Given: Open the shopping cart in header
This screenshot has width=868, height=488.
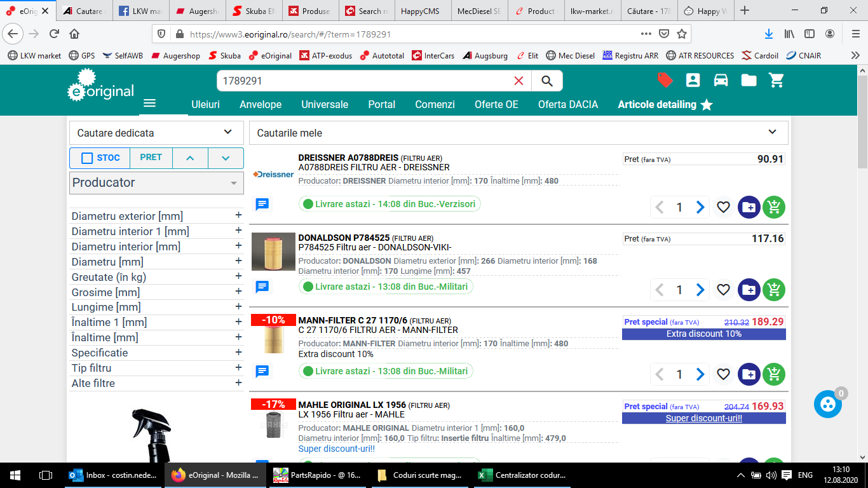Looking at the screenshot, I should pos(776,80).
